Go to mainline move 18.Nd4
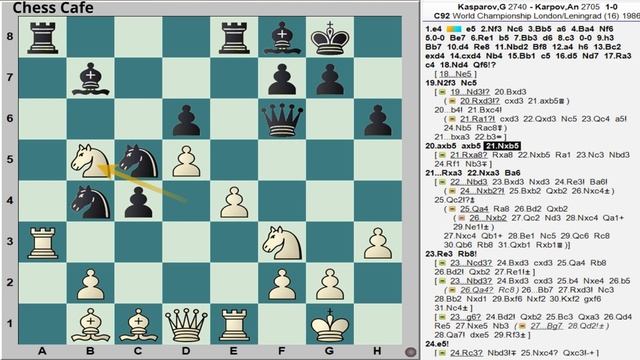The width and height of the screenshot is (640, 360). point(454,65)
